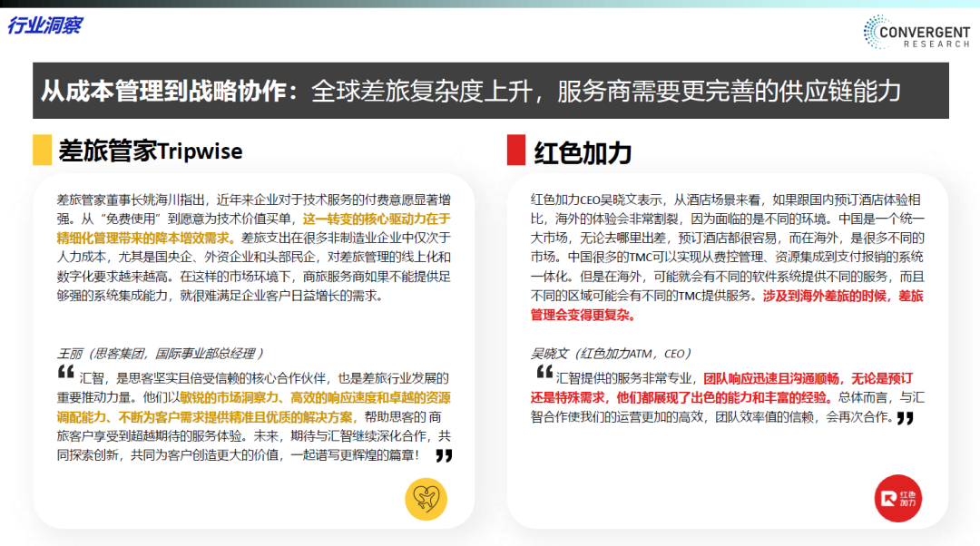Click red text 团队响应迅速且沟通顺畅
This screenshot has width=980, height=546.
coord(771,379)
